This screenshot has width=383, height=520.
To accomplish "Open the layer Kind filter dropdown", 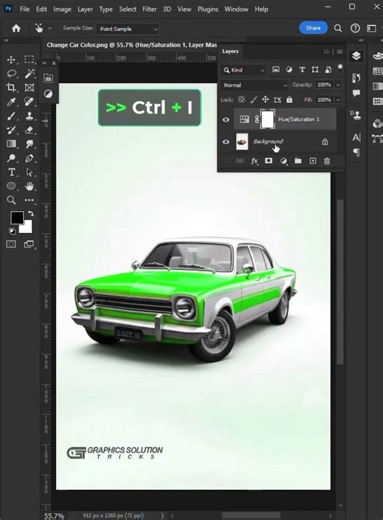I will coord(244,70).
